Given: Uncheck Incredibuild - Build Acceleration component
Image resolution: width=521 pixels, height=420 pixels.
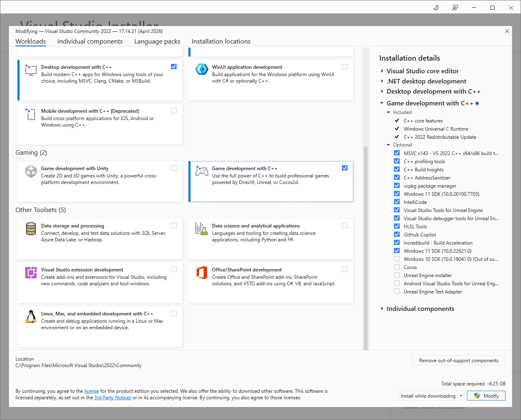Looking at the screenshot, I should (397, 243).
